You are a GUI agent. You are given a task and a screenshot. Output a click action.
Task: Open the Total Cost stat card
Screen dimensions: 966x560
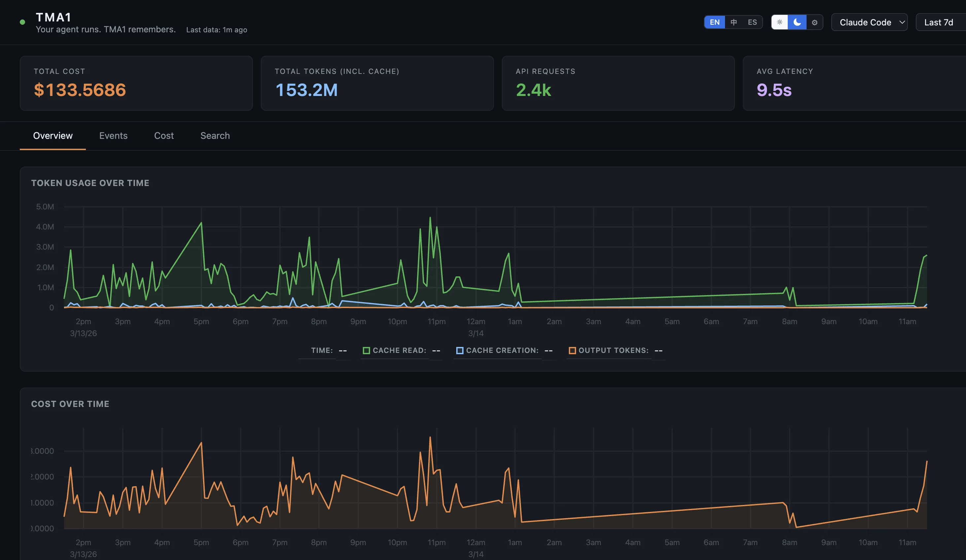136,83
